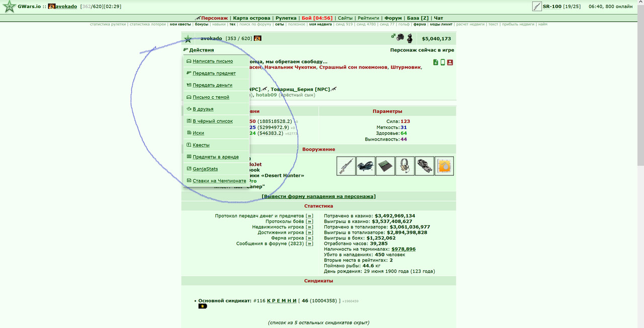Expand Ферма игрока arrow link
This screenshot has height=328, width=644.
pos(309,238)
